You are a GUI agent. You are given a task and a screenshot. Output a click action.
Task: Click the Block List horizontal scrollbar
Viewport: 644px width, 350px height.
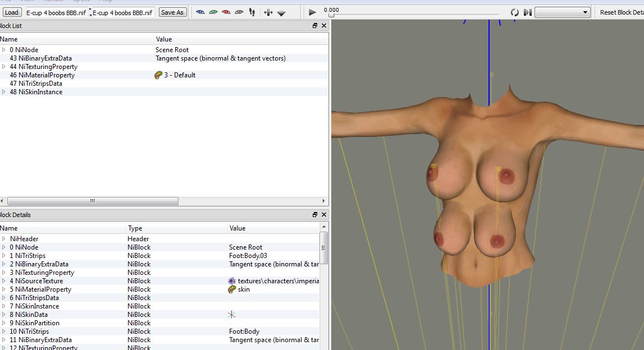click(93, 201)
